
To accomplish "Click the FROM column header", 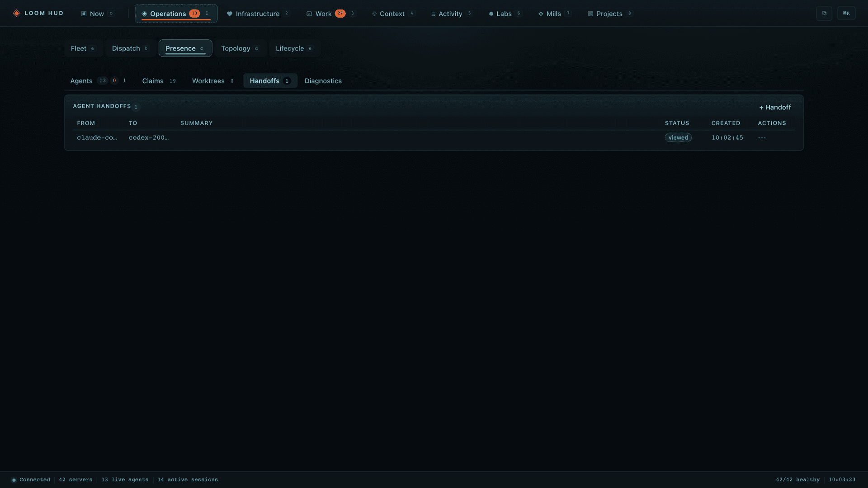I will click(x=86, y=123).
